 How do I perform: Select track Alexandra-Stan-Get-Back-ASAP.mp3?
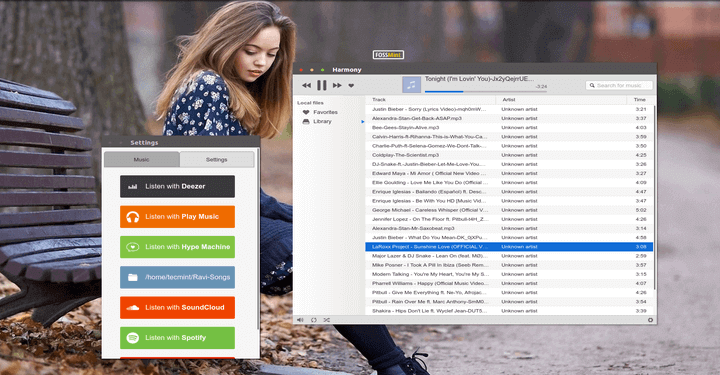click(509, 118)
